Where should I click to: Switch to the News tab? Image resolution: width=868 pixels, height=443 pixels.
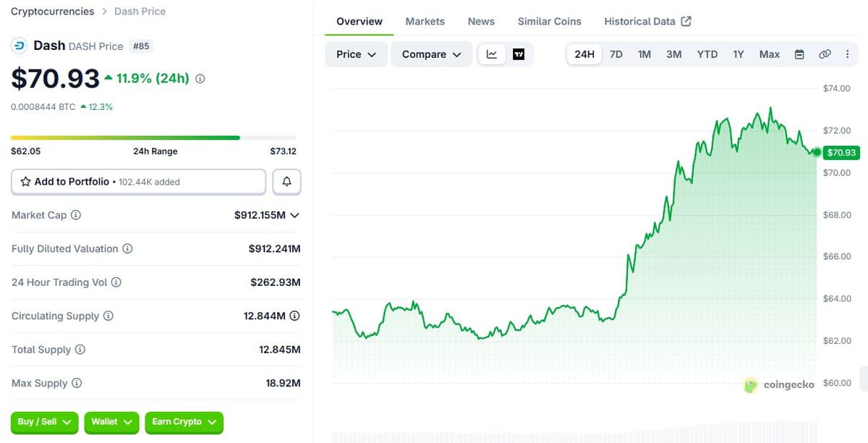(481, 21)
